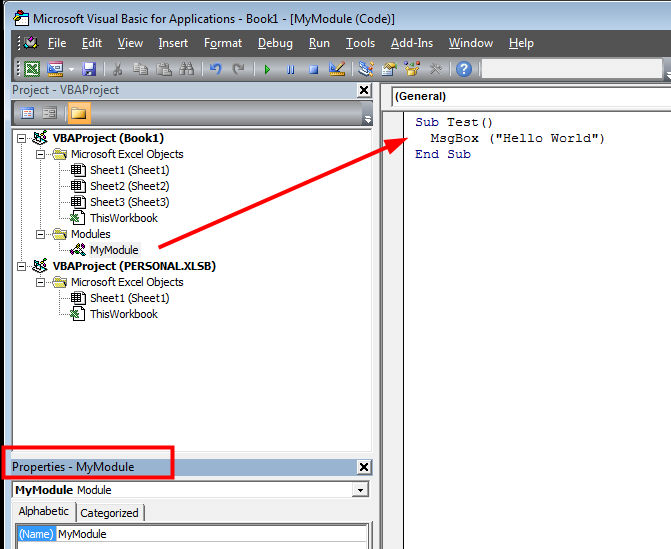Open the Window menu
Viewport: 671px width, 549px height.
pos(471,43)
